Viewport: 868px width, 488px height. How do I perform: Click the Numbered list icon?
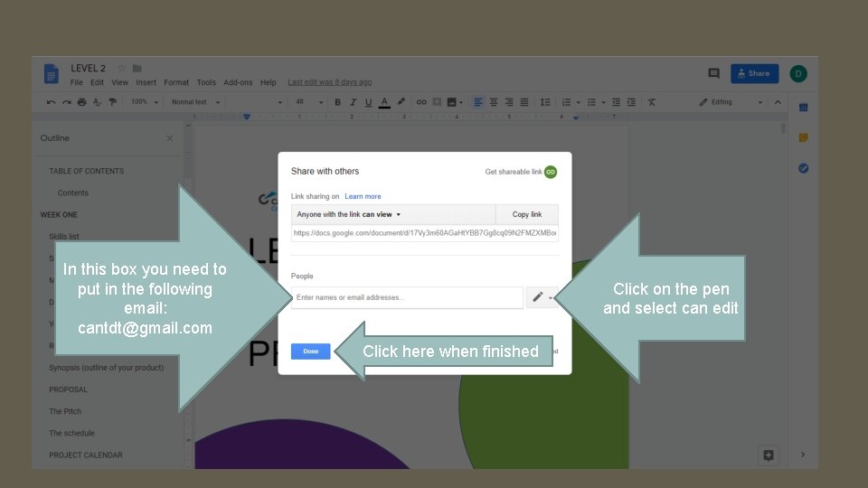point(566,102)
